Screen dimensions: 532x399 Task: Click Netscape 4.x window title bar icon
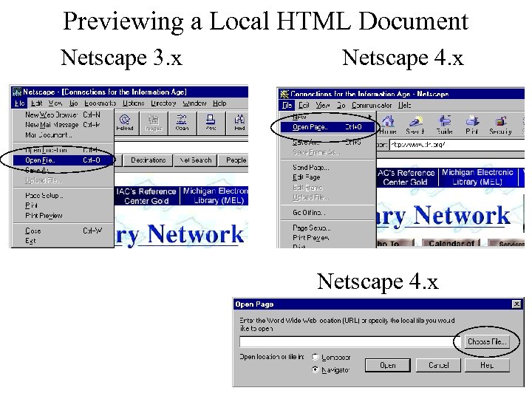click(284, 94)
